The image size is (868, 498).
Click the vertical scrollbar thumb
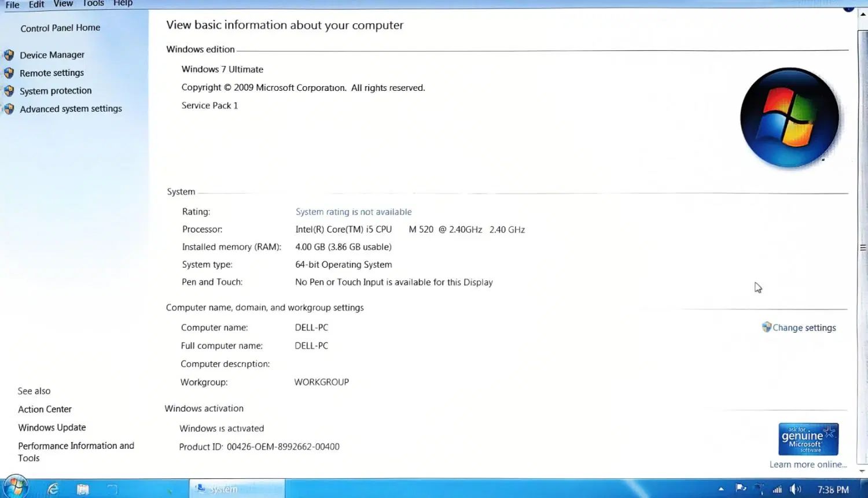pos(863,248)
